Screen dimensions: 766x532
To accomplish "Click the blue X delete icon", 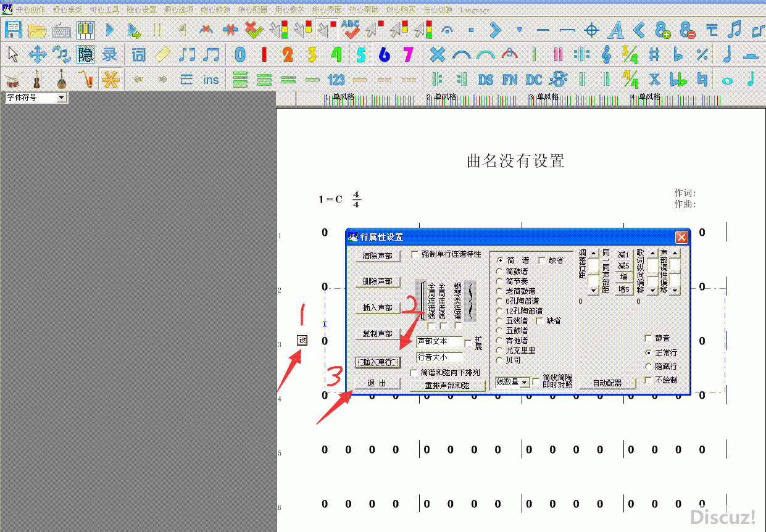I will [x=437, y=55].
